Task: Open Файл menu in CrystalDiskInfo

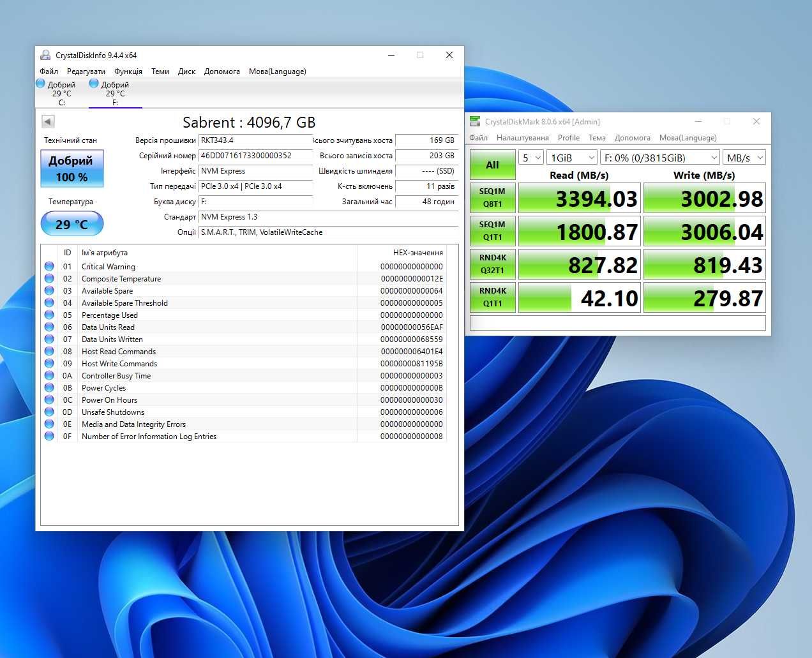Action: click(49, 71)
